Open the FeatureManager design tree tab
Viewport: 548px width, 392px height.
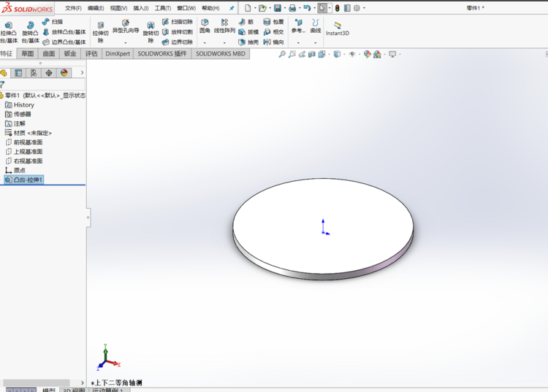4,73
